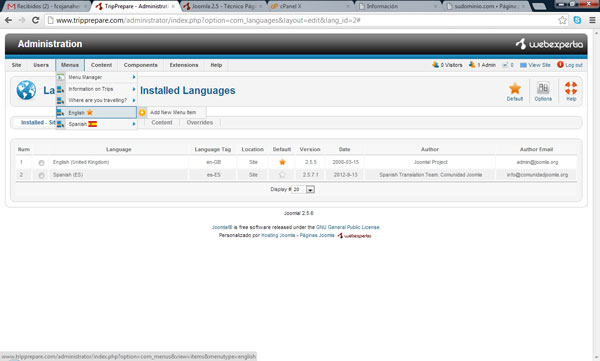Expand Spanish menu submenu arrow
Image resolution: width=600 pixels, height=361 pixels.
[134, 124]
